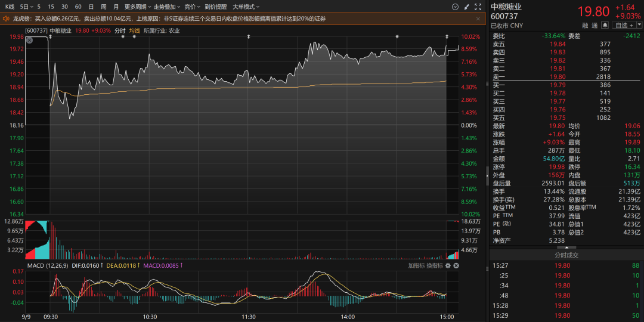Click the 融 margin tag
Screen dimensions: 644x322
point(585,25)
